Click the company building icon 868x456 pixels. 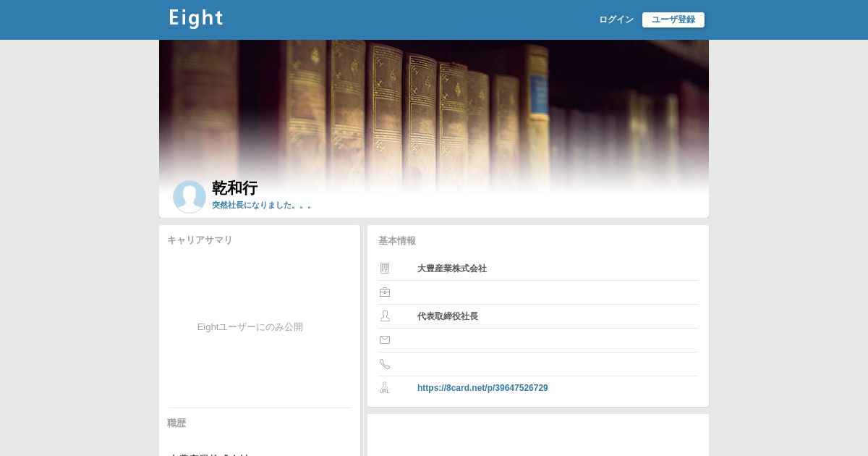coord(385,269)
